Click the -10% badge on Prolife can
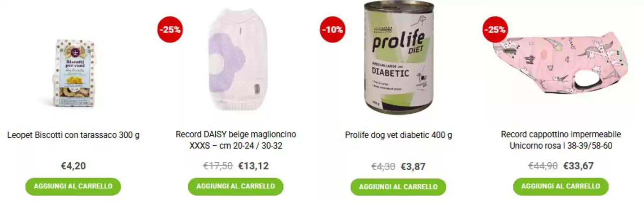This screenshot has width=644, height=202. coord(332,30)
